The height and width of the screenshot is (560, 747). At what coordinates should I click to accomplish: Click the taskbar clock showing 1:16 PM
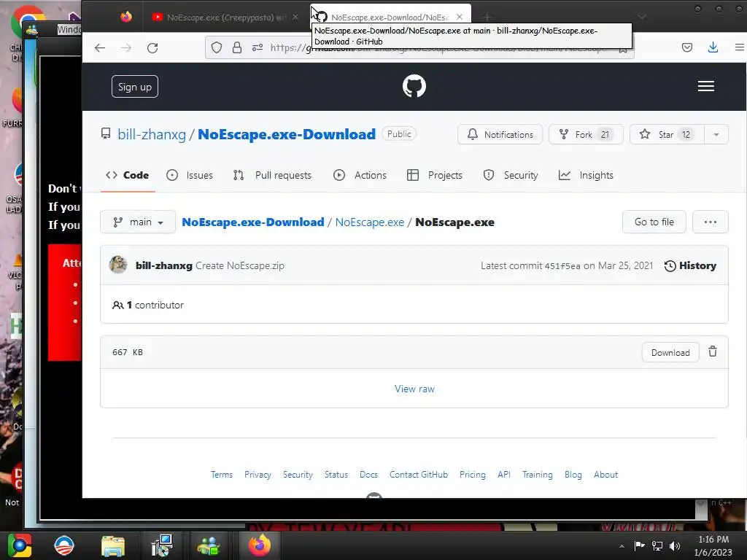click(x=713, y=545)
